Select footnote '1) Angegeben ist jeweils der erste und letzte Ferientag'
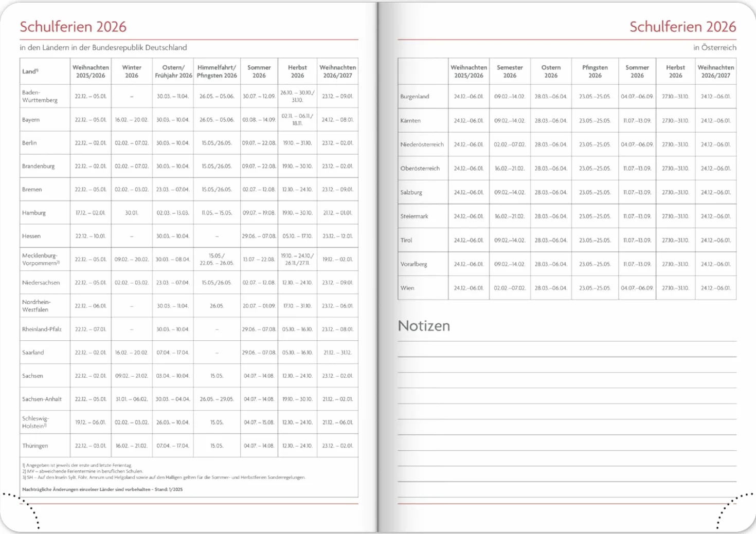This screenshot has width=756, height=534. 77,465
